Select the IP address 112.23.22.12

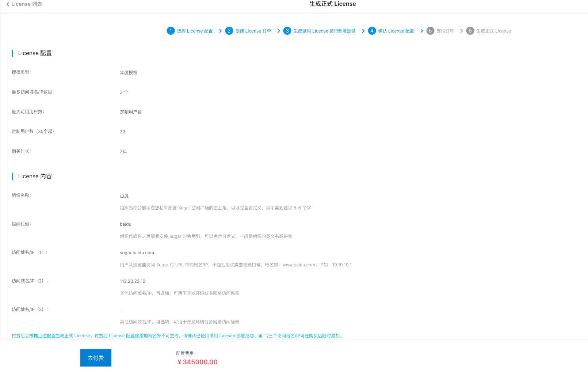[x=133, y=281]
